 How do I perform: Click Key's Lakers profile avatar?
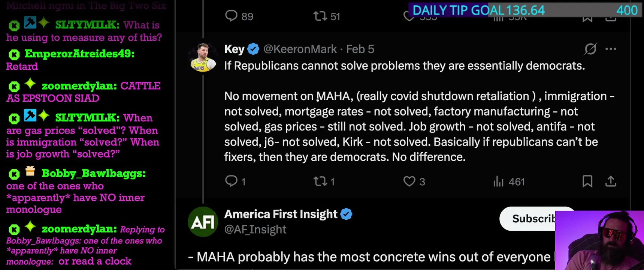(x=203, y=57)
